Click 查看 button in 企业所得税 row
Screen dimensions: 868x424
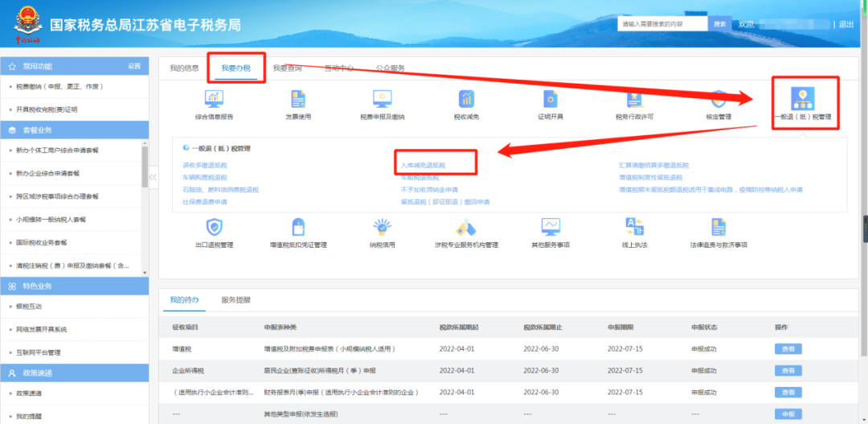click(x=788, y=370)
